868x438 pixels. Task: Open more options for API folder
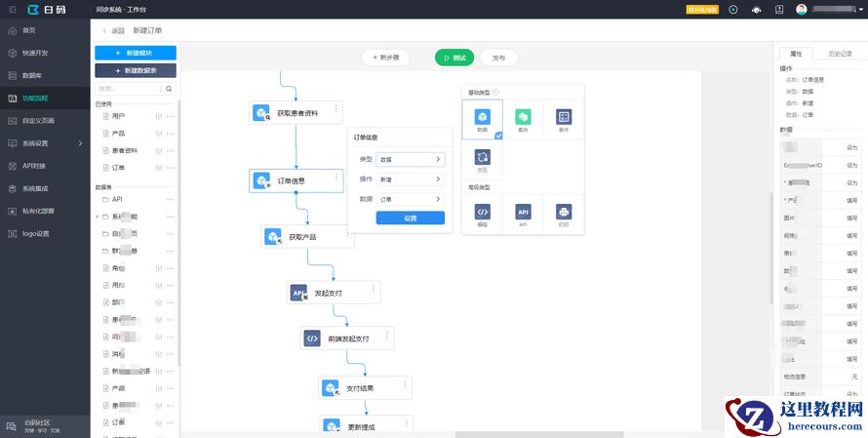(x=170, y=199)
